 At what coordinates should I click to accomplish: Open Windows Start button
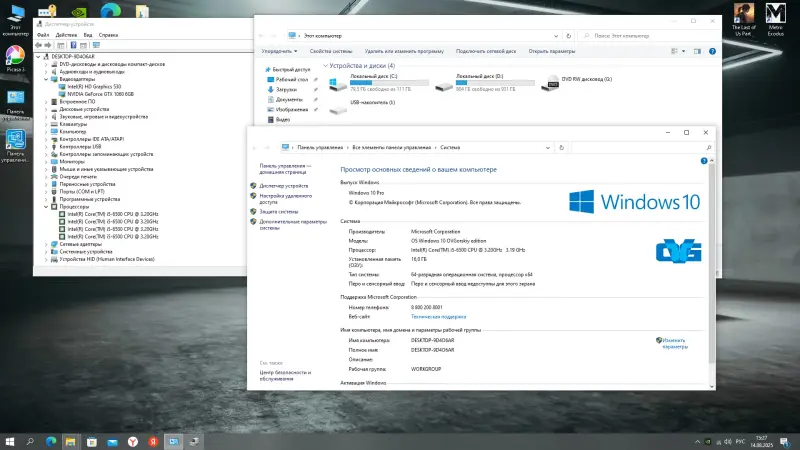(x=10, y=441)
